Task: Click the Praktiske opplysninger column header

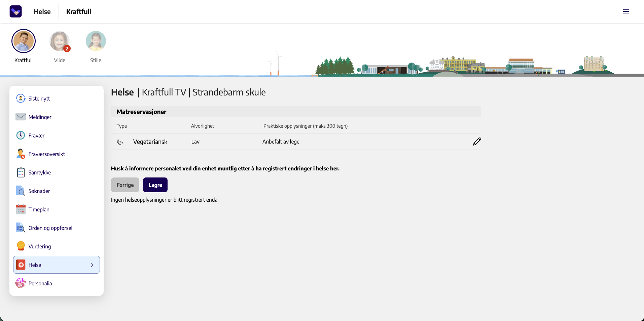Action: coord(306,126)
